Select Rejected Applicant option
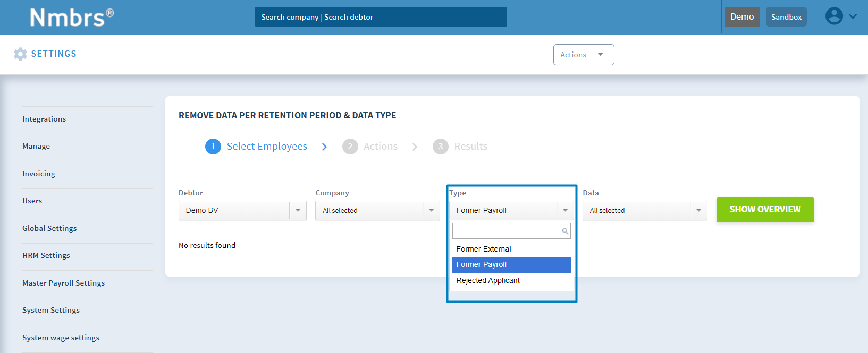This screenshot has height=353, width=868. [x=511, y=280]
